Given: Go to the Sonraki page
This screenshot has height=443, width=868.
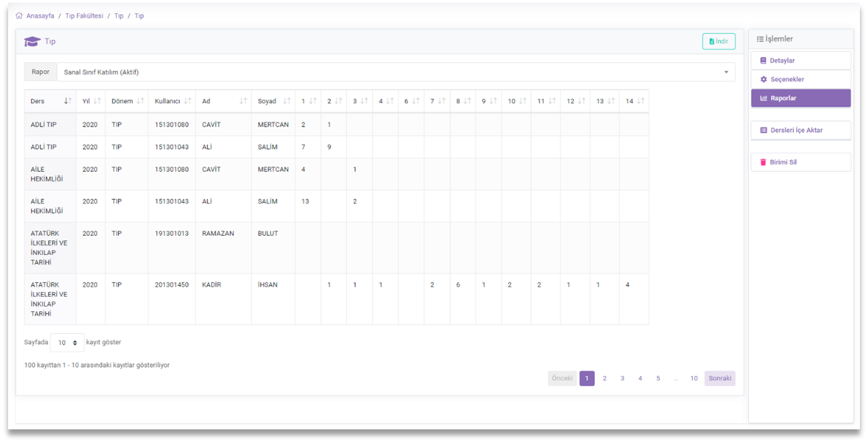Looking at the screenshot, I should [720, 378].
